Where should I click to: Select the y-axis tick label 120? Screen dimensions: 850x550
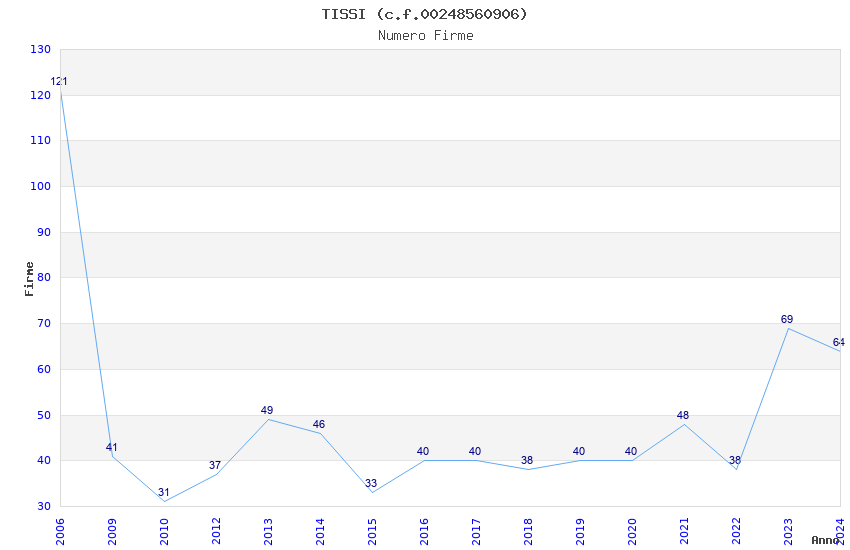click(40, 95)
